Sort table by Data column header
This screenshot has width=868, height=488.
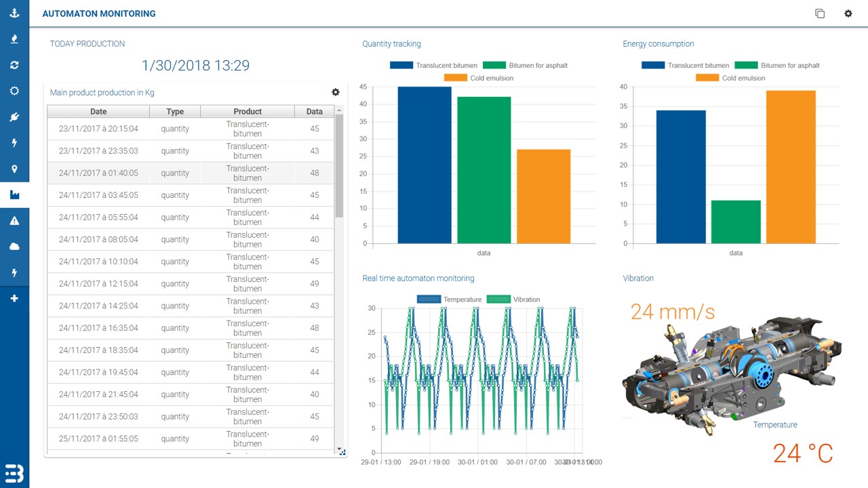(314, 111)
